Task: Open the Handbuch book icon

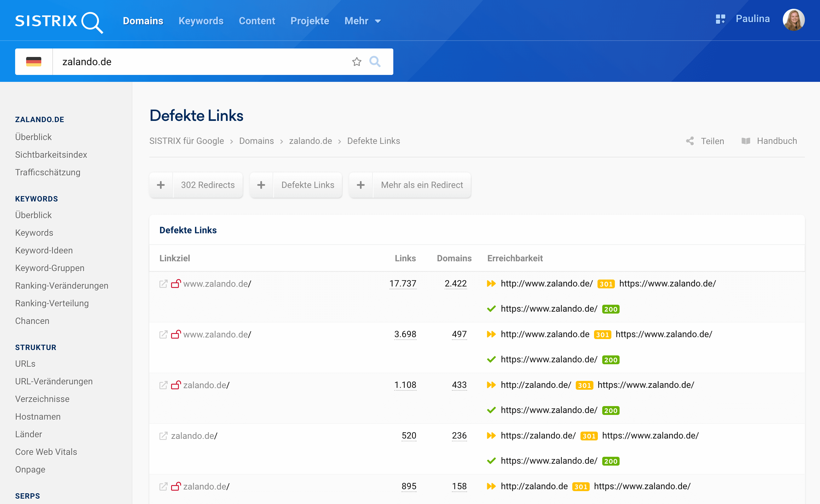Action: (746, 141)
